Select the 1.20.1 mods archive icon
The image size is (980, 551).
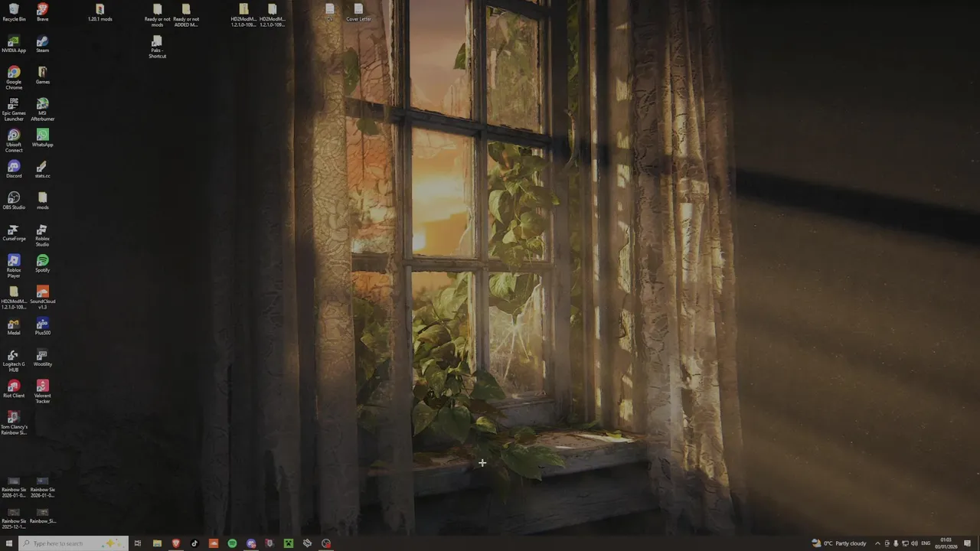100,12
